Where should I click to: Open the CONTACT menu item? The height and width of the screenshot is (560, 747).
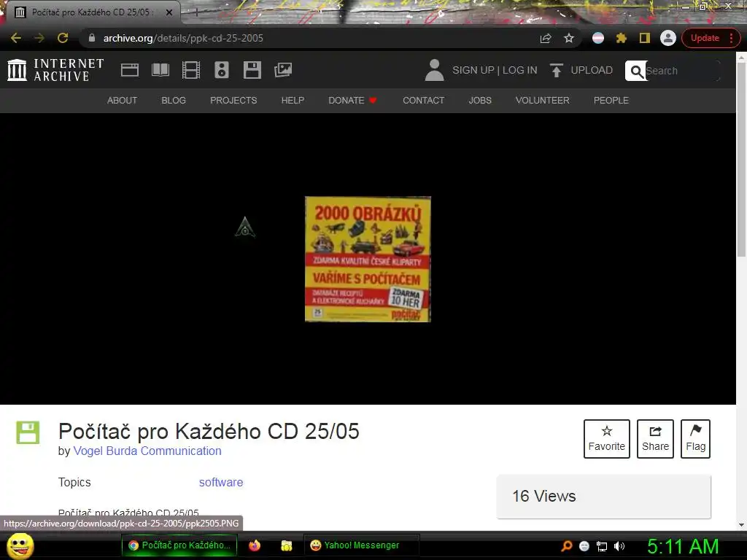pos(424,101)
